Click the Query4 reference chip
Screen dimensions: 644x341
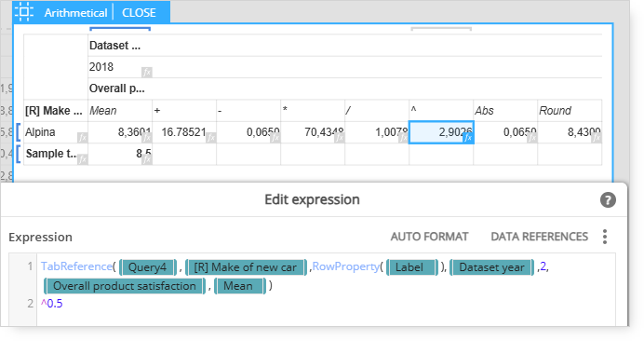147,267
